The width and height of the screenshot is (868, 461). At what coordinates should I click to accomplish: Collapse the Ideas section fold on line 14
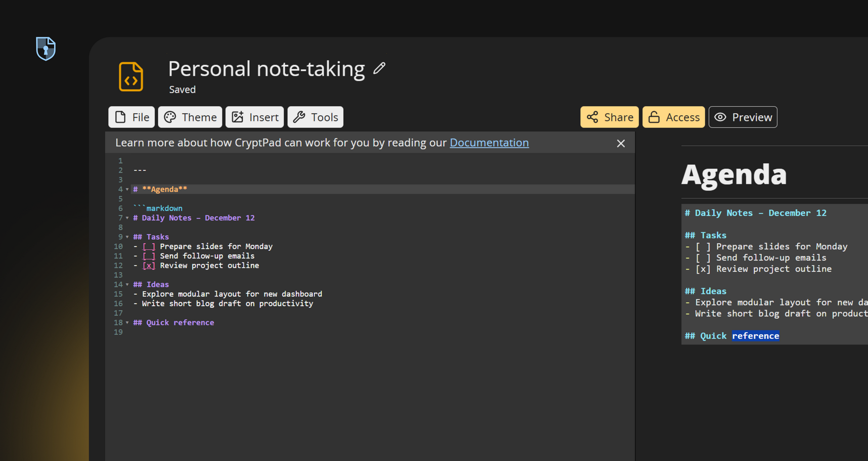point(127,285)
